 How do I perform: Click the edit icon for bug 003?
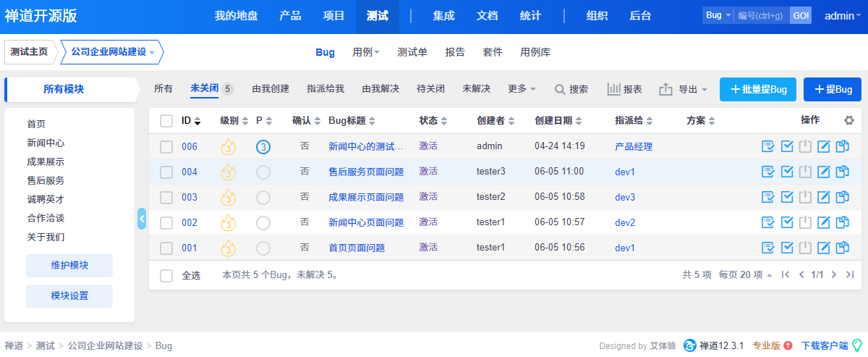pyautogui.click(x=824, y=198)
